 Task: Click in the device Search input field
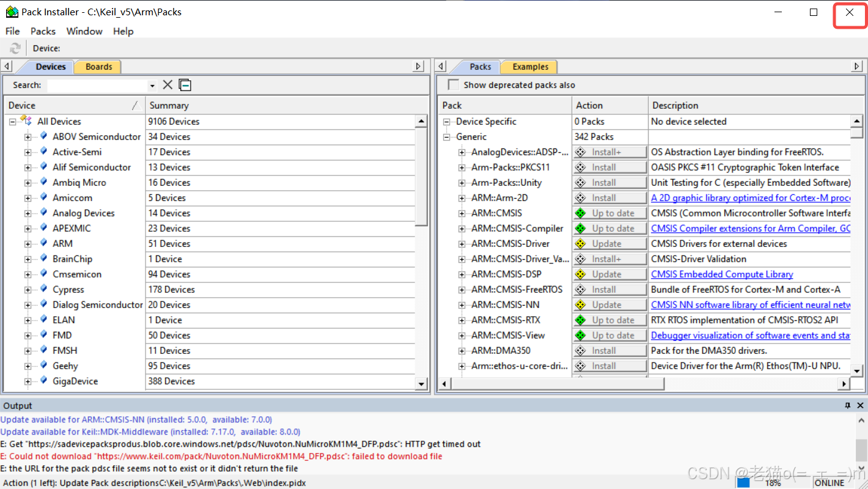98,86
